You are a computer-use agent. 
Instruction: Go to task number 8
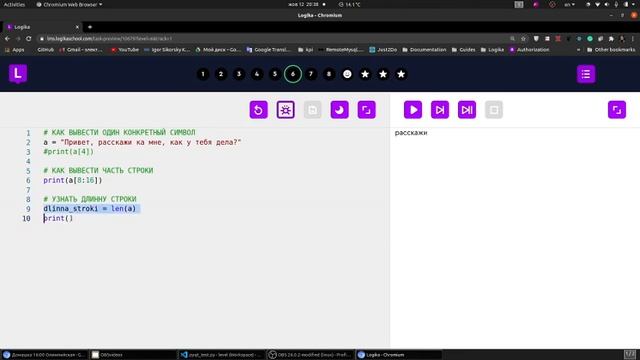point(329,74)
